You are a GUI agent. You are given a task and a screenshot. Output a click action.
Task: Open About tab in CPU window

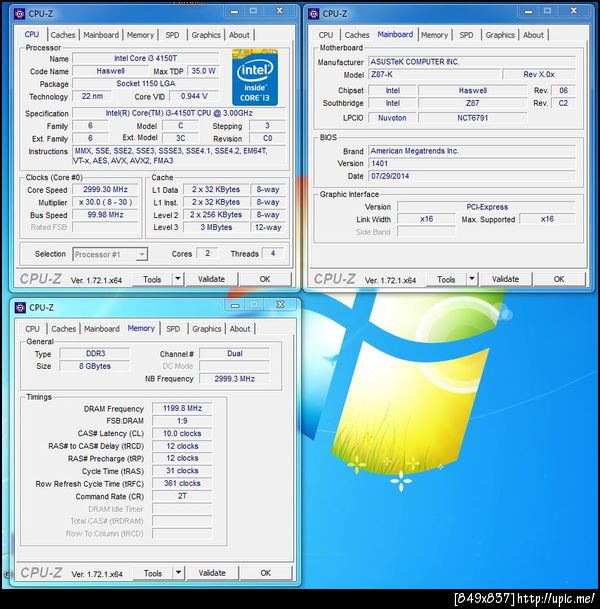(x=239, y=35)
